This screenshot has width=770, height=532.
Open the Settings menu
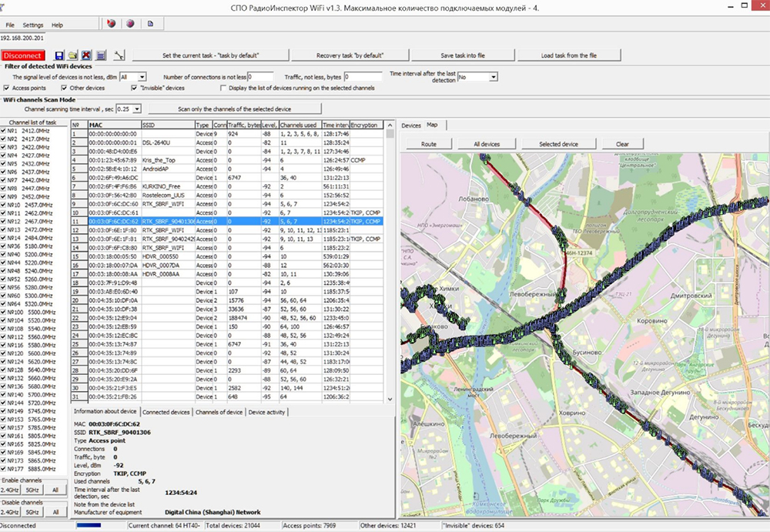tap(33, 25)
